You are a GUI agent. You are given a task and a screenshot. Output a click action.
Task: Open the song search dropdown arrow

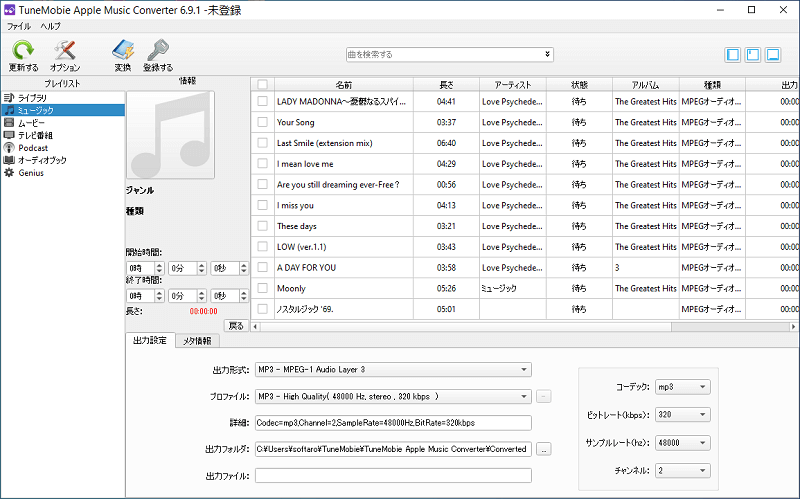coord(547,54)
